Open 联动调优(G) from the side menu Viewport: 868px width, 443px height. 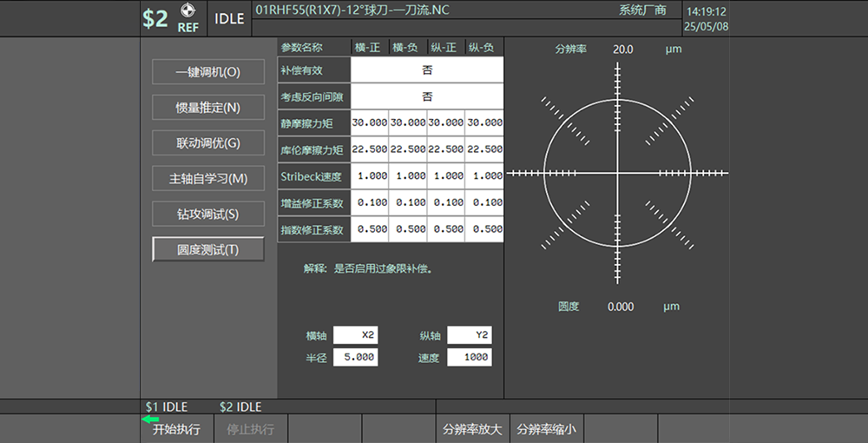[208, 143]
